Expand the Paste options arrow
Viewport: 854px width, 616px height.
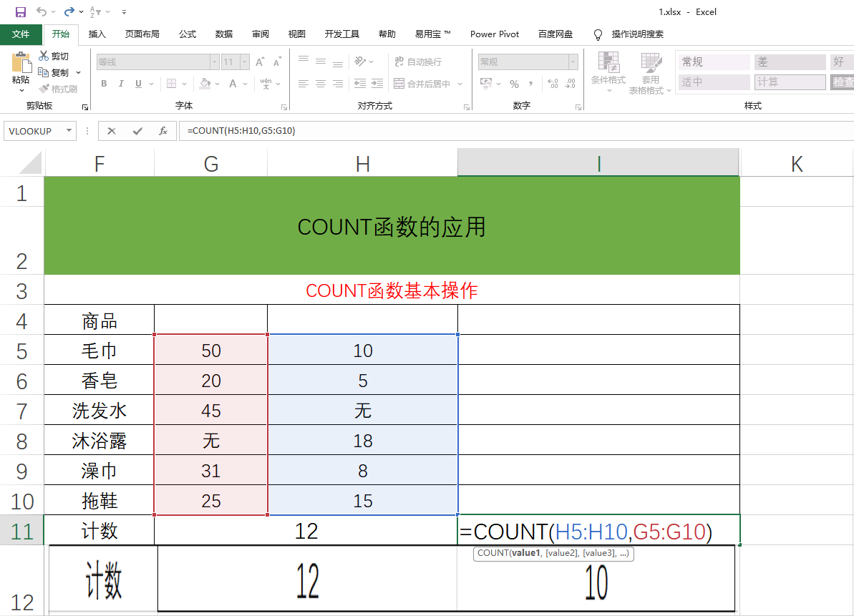click(x=21, y=89)
